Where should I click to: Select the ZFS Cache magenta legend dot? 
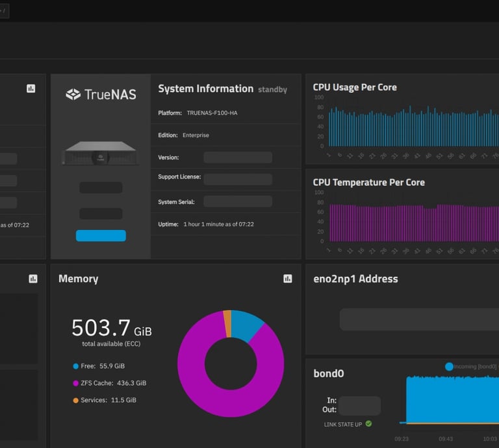point(76,383)
